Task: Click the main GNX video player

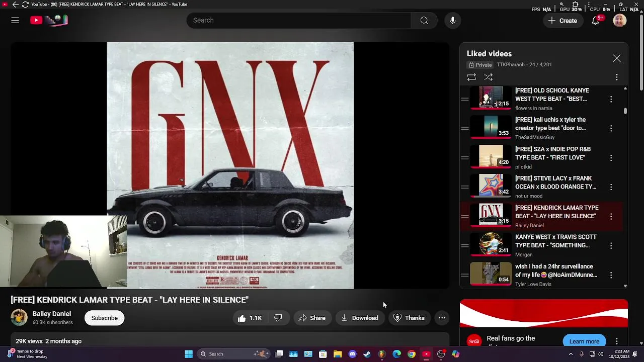Action: (x=230, y=165)
